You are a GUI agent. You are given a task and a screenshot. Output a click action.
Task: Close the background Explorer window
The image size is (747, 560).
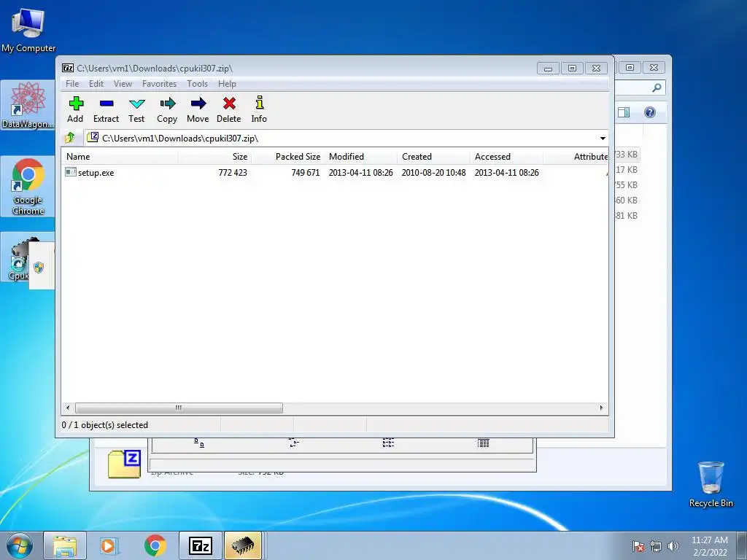coord(654,68)
